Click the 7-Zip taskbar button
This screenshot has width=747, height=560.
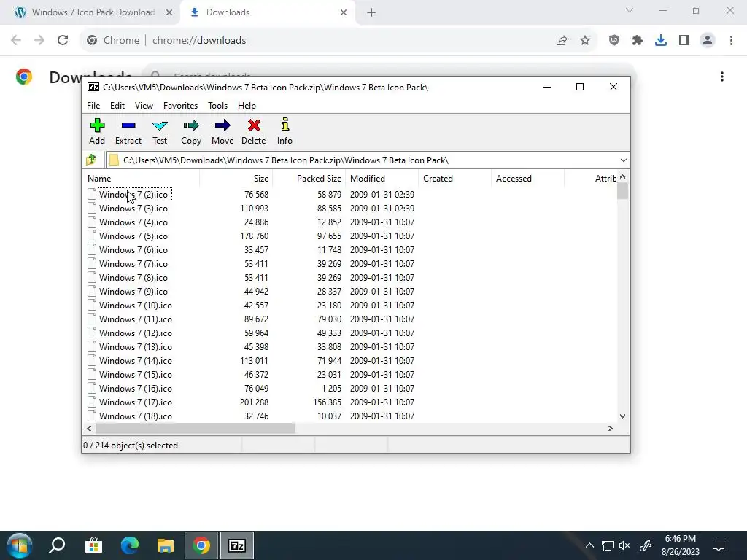pyautogui.click(x=237, y=545)
